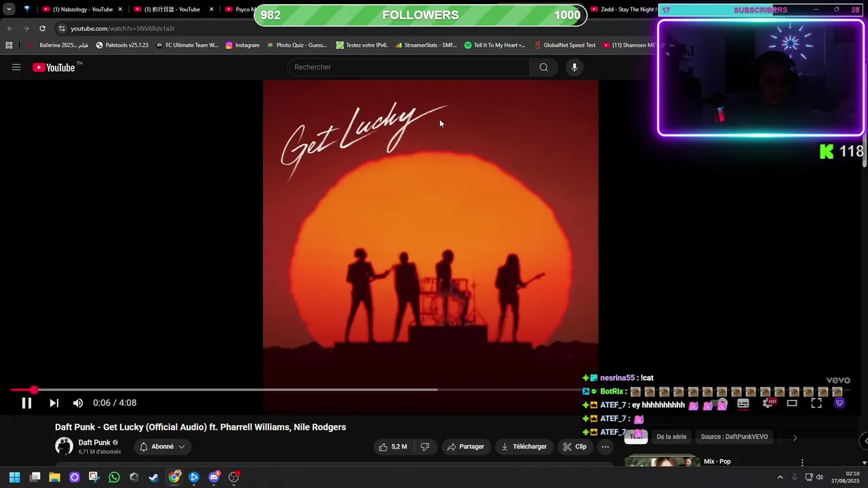Open Steam from the taskbar
Screen dimensions: 868x488
click(x=154, y=477)
